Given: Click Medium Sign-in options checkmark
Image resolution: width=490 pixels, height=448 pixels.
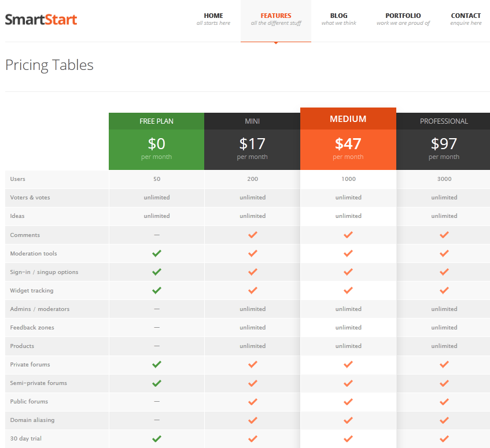Looking at the screenshot, I should [x=348, y=272].
